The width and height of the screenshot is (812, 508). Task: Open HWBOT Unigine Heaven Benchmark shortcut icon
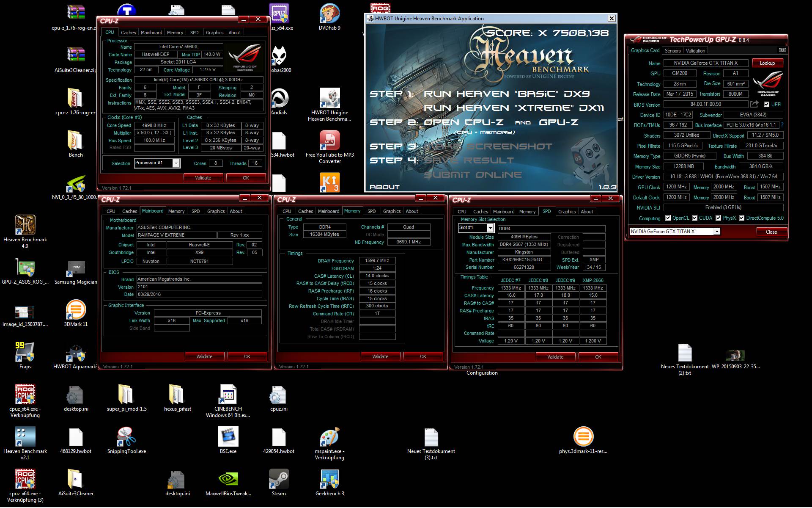tap(329, 98)
